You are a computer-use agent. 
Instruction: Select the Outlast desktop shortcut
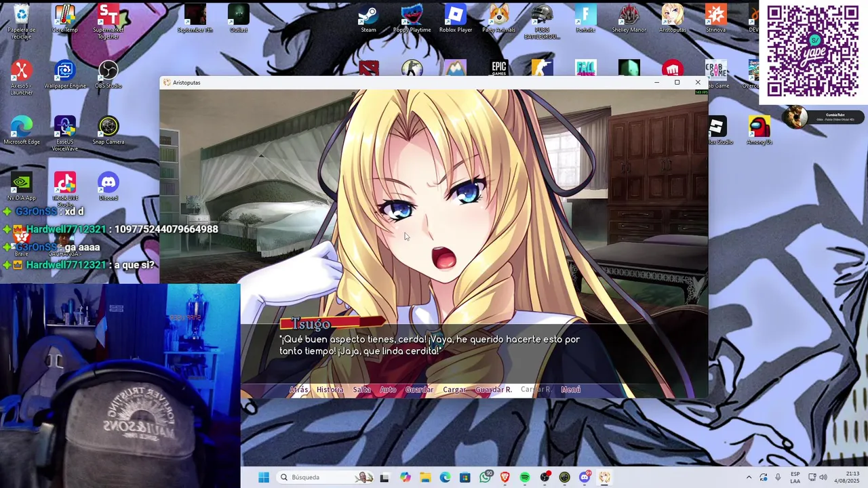238,18
